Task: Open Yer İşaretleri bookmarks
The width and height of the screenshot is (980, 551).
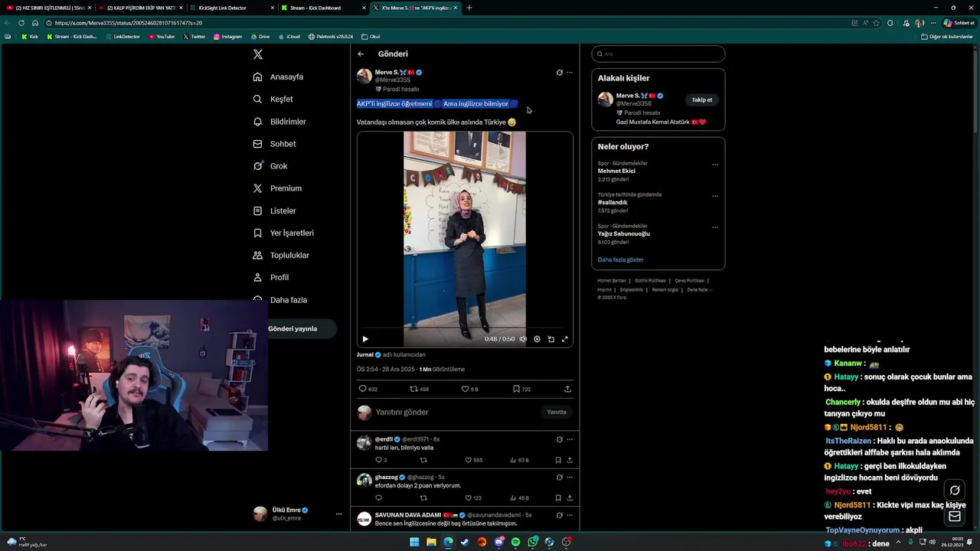Action: coord(283,233)
